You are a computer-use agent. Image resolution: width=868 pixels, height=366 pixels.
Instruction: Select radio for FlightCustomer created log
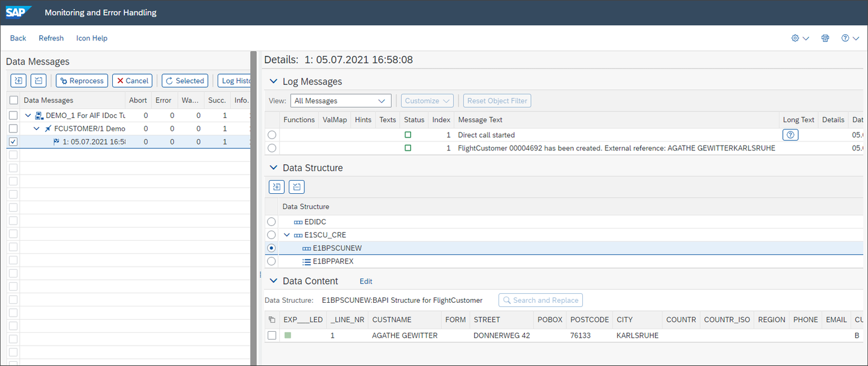272,148
